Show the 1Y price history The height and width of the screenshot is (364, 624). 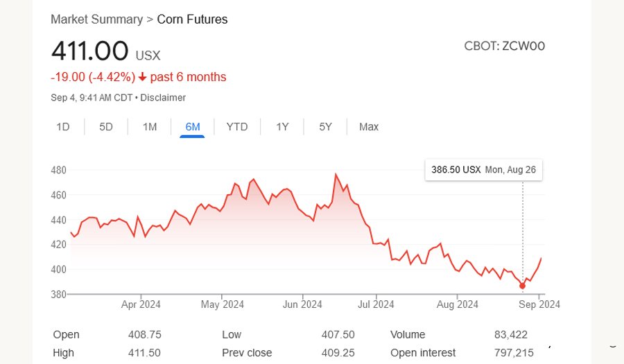(282, 127)
